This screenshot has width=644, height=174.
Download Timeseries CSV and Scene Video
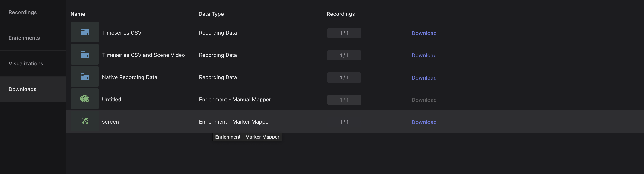click(x=424, y=56)
